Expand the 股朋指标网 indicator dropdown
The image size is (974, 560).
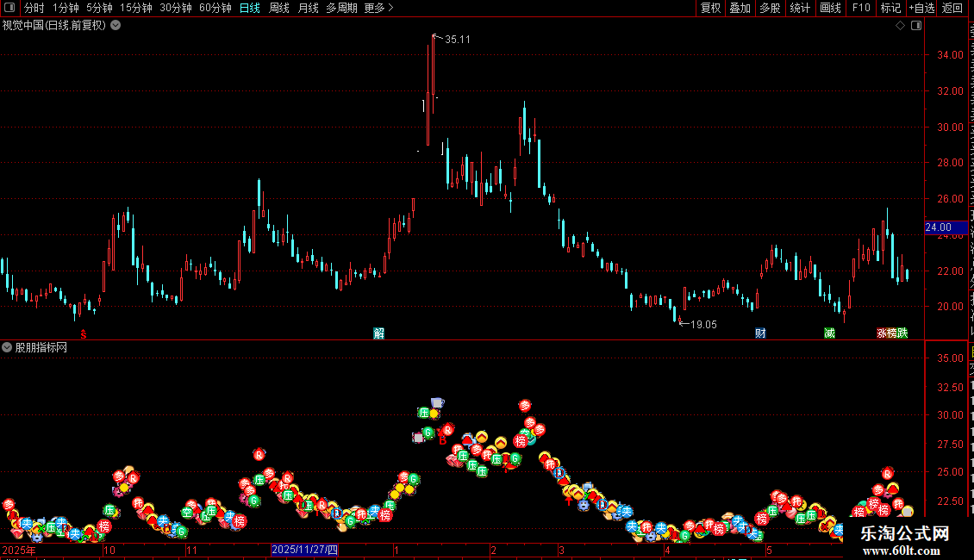[7, 348]
